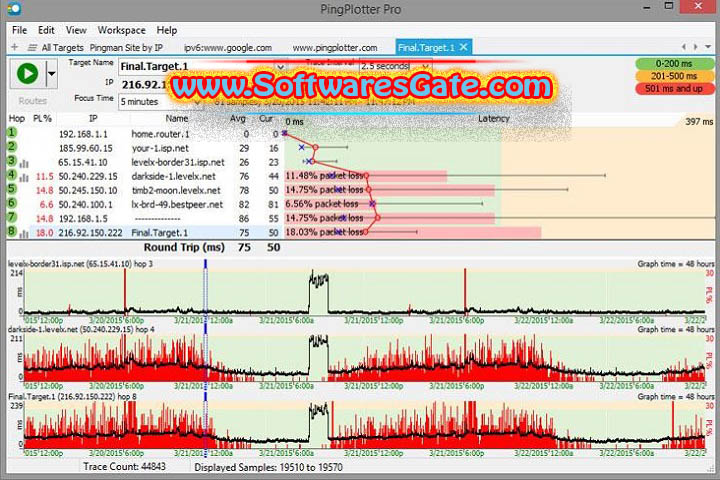Open the Edit menu
Screen dimensions: 720x480
46,30
